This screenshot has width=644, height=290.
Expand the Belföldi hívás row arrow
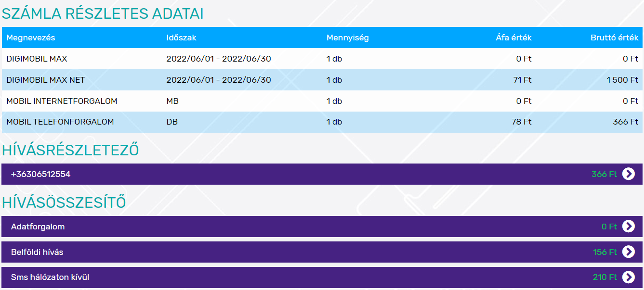pyautogui.click(x=629, y=252)
